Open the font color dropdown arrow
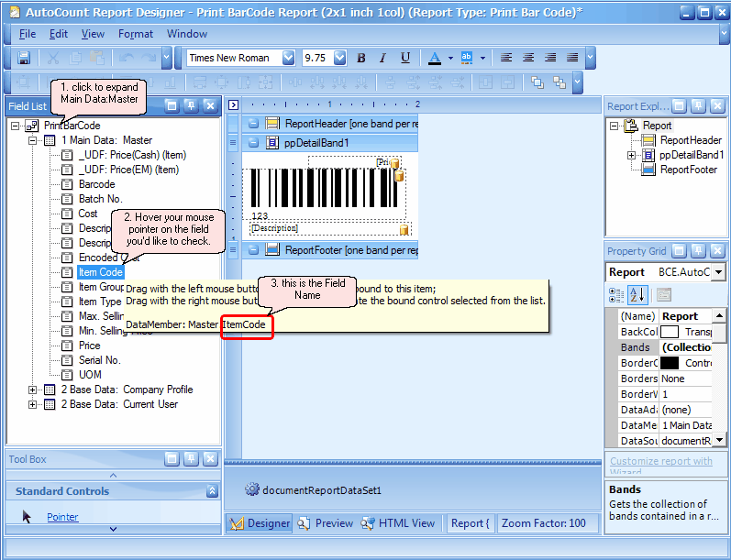Viewport: 731px width, 560px height. point(450,59)
